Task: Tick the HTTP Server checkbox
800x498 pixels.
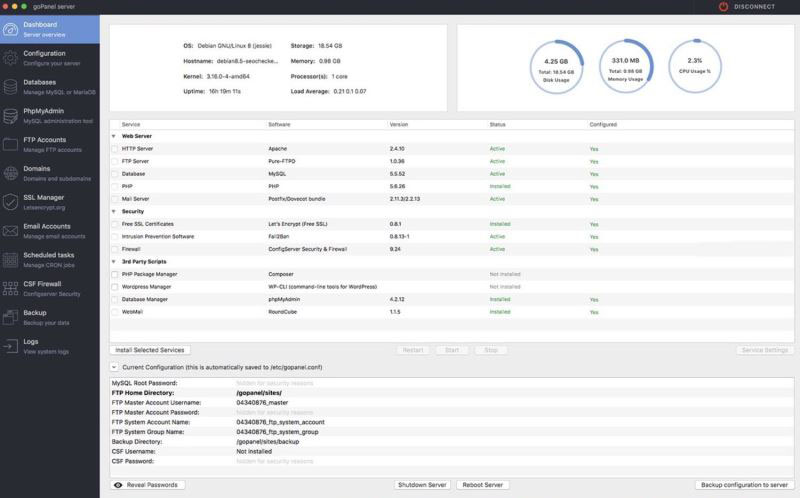Action: 115,149
